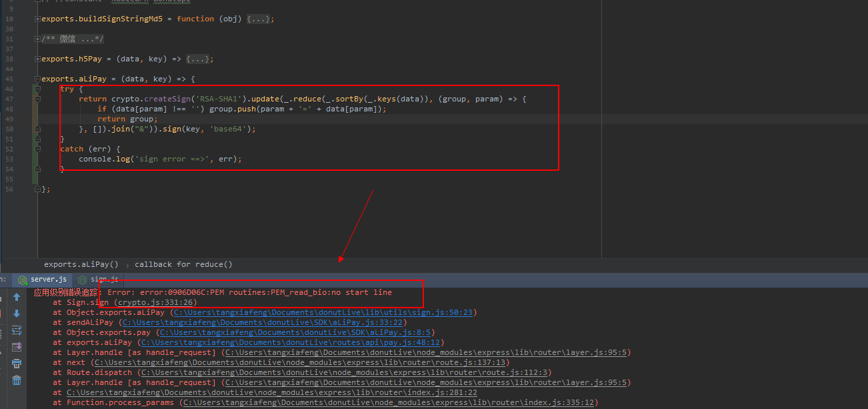Open the index.js:335:12 stack trace link
The width and height of the screenshot is (868, 409).
[389, 402]
